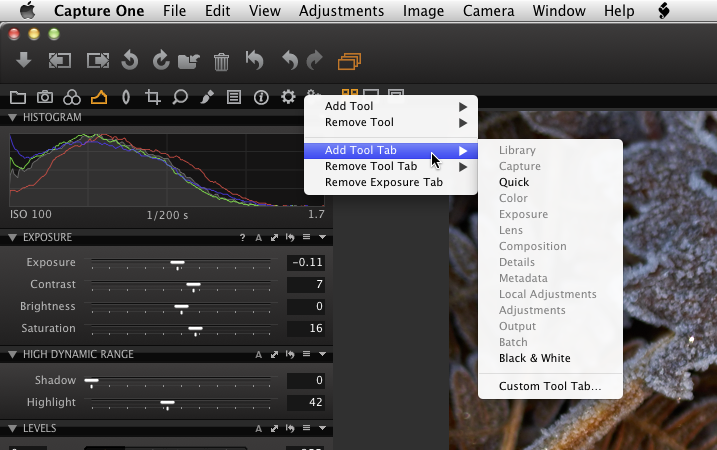Click the Reset adjustments arrow icon in toolbar

click(x=255, y=60)
